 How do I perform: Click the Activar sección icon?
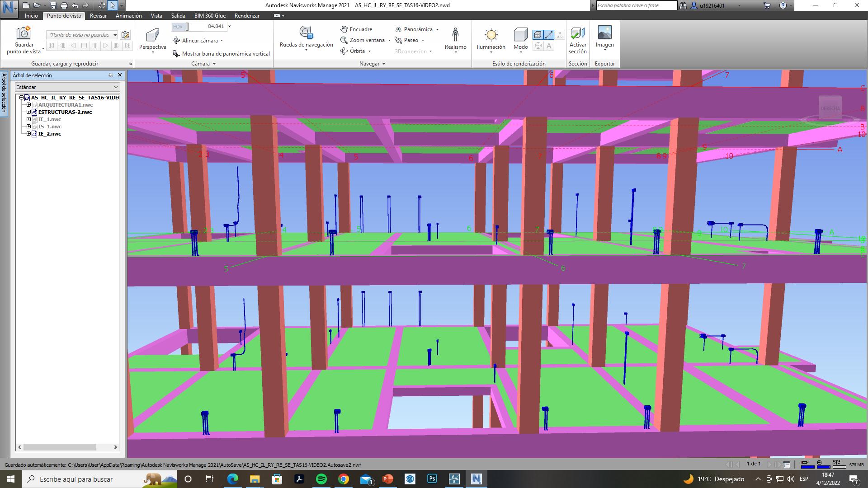(577, 33)
